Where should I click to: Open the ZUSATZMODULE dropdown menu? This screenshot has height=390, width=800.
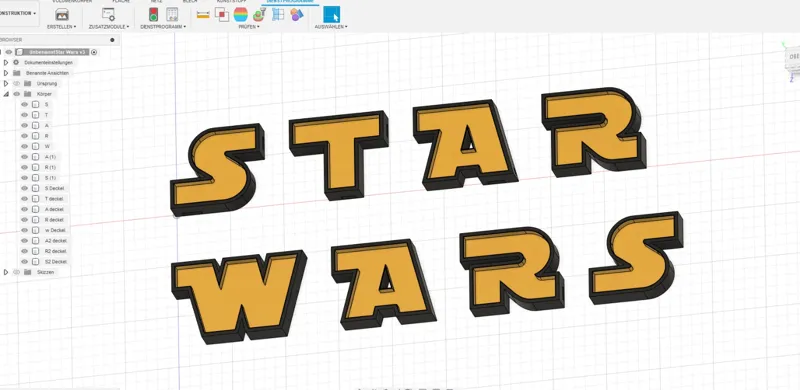click(109, 27)
